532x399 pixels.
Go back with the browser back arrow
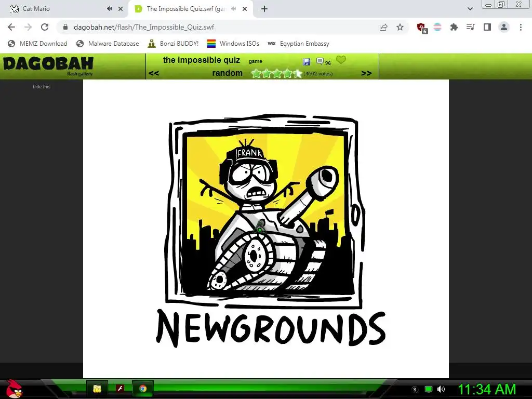tap(11, 27)
